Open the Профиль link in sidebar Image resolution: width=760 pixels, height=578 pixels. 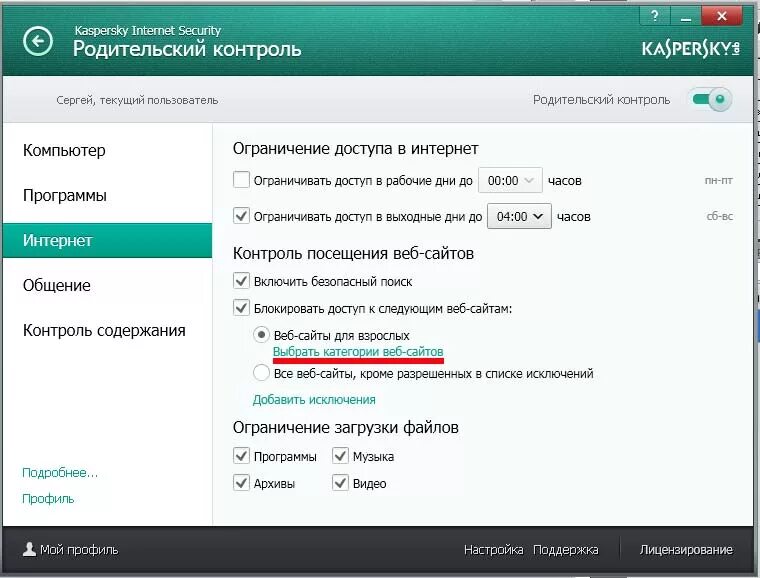coord(48,499)
